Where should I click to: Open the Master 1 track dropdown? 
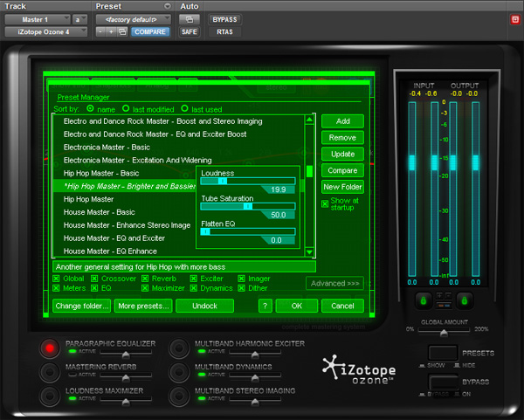(x=37, y=19)
